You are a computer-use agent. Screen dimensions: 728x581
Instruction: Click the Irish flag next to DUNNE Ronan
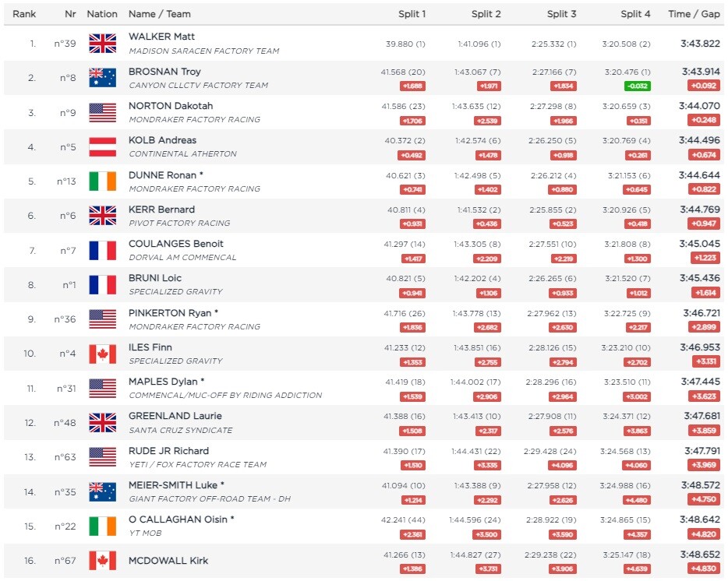click(103, 181)
